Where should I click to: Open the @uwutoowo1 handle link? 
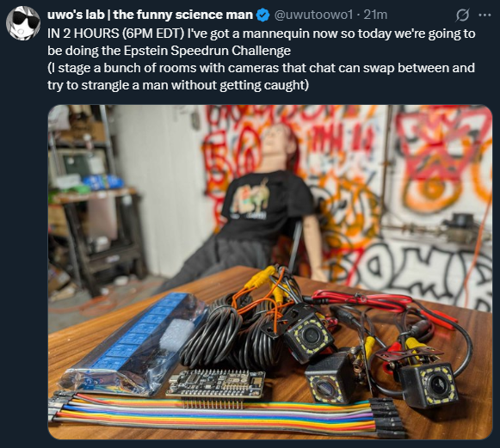click(313, 15)
